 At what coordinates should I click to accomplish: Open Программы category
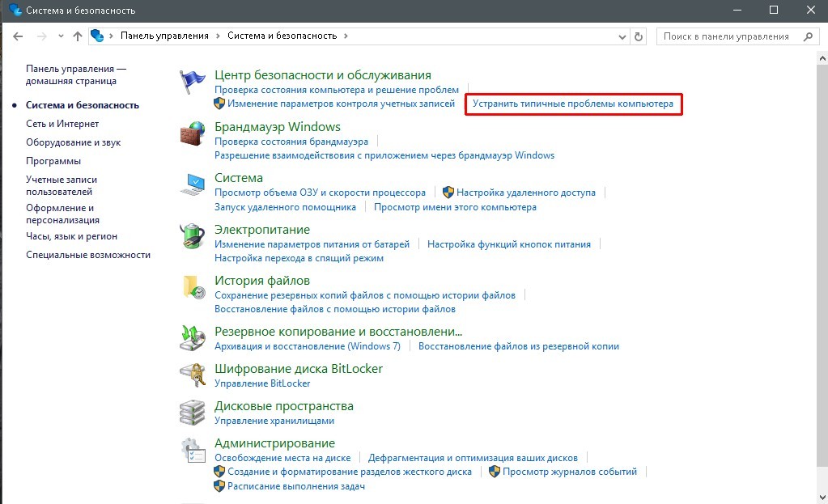(53, 161)
